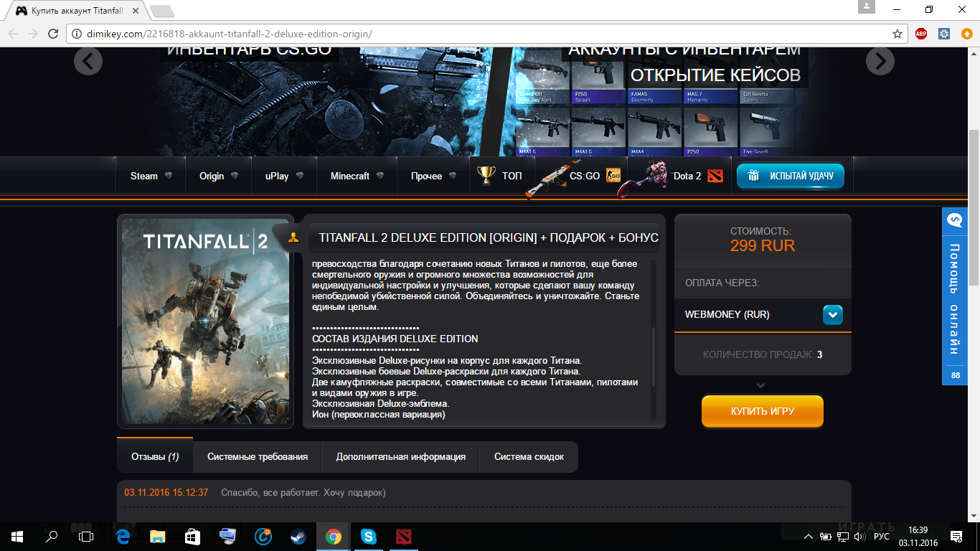980x551 pixels.
Task: Click the 299 RUR price
Action: 763,246
